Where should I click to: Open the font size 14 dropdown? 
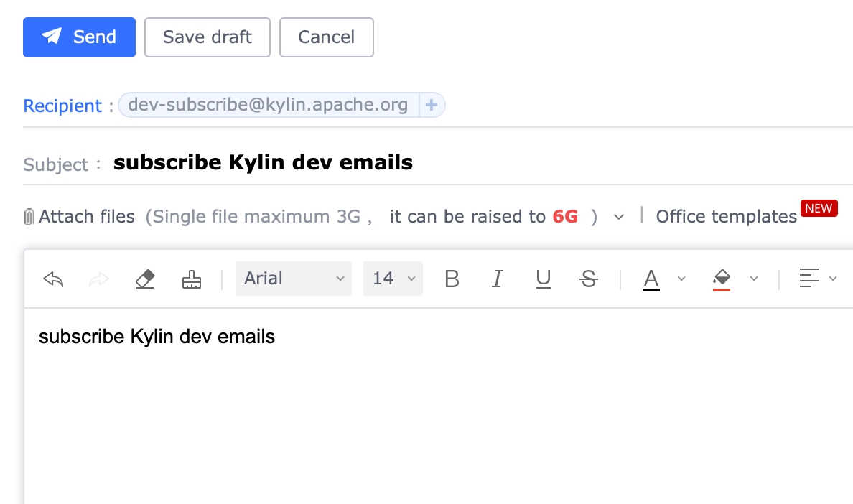(x=393, y=279)
